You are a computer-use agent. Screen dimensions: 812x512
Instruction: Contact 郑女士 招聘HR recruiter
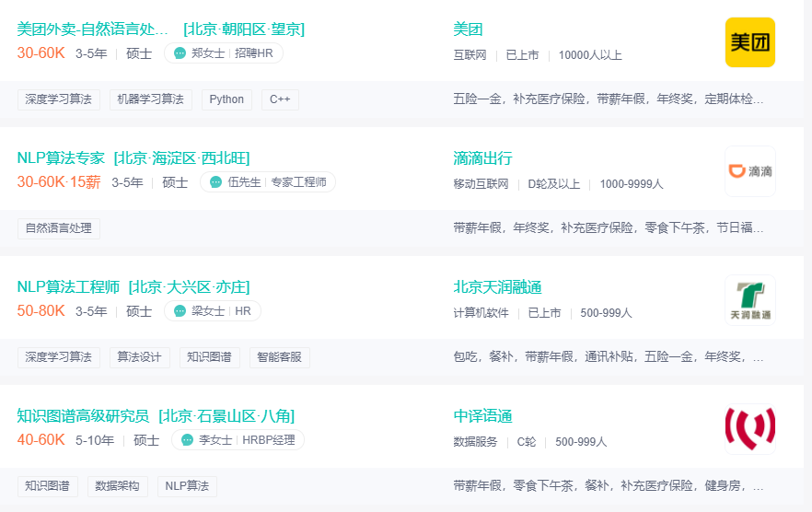(224, 52)
